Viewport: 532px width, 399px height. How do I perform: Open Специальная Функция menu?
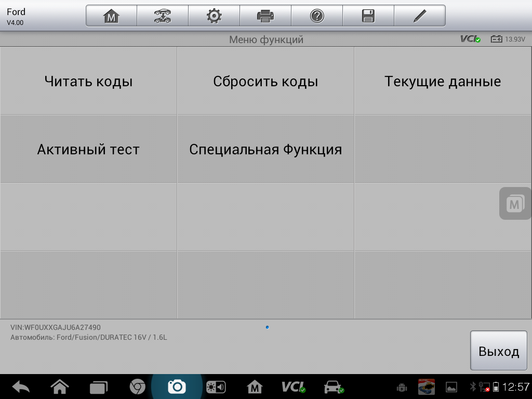(x=265, y=149)
